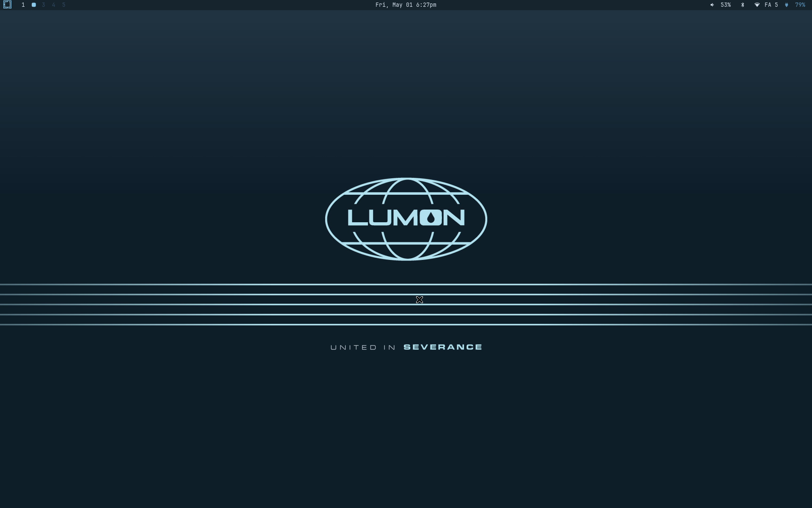Open the Bluetooth status icon
The image size is (812, 508).
click(743, 5)
